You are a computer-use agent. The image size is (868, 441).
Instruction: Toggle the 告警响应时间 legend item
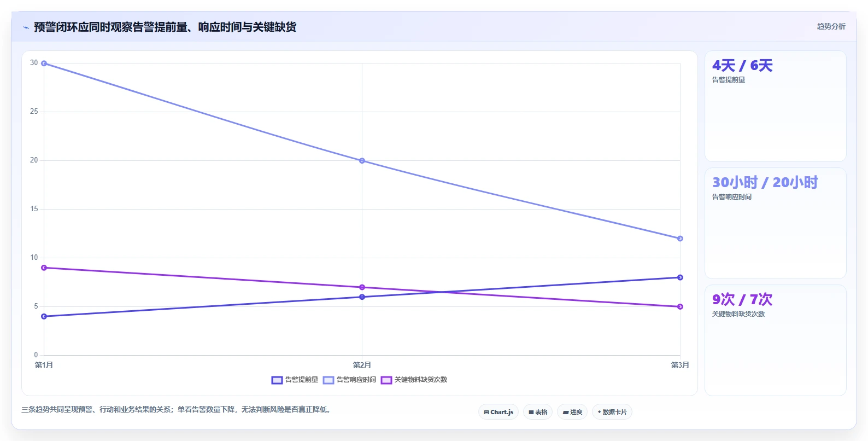349,380
